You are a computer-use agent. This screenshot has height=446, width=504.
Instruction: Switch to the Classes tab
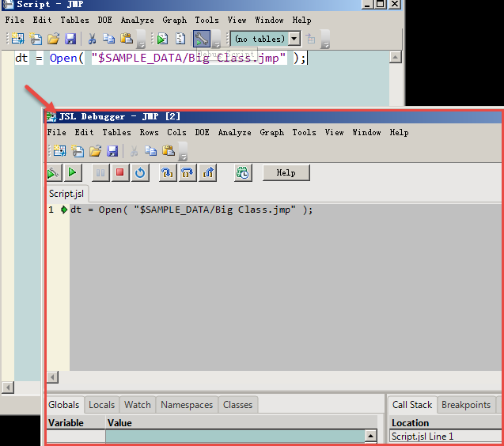point(238,405)
